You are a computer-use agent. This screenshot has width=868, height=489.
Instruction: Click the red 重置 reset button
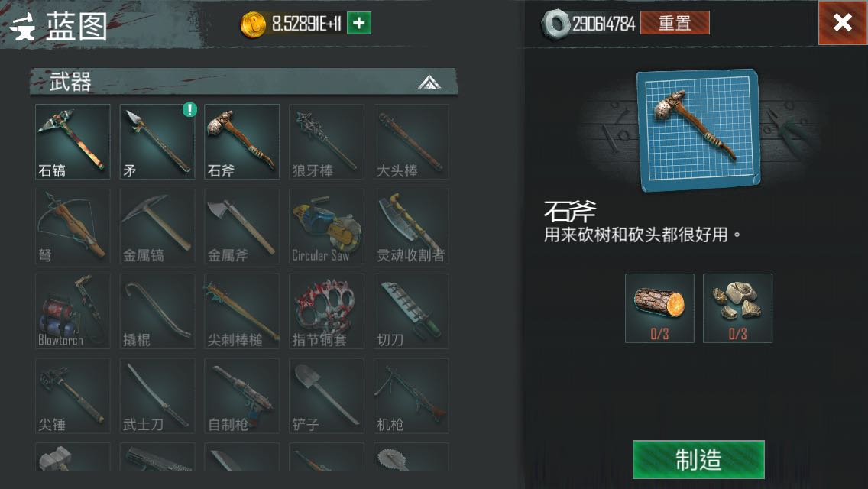coord(675,23)
